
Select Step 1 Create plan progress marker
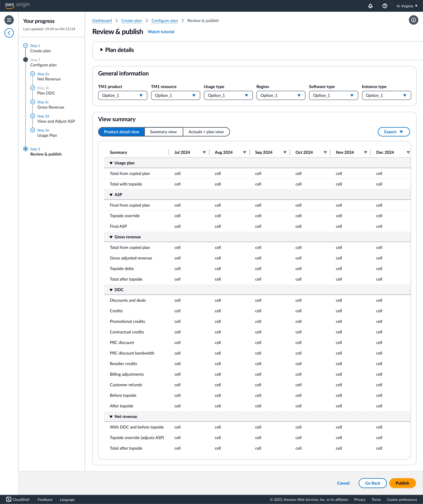(25, 46)
